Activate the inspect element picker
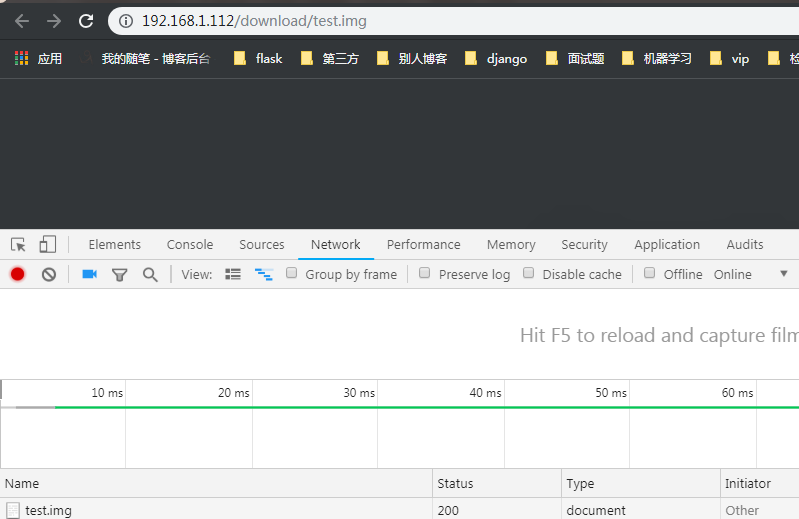The width and height of the screenshot is (799, 519). [18, 245]
